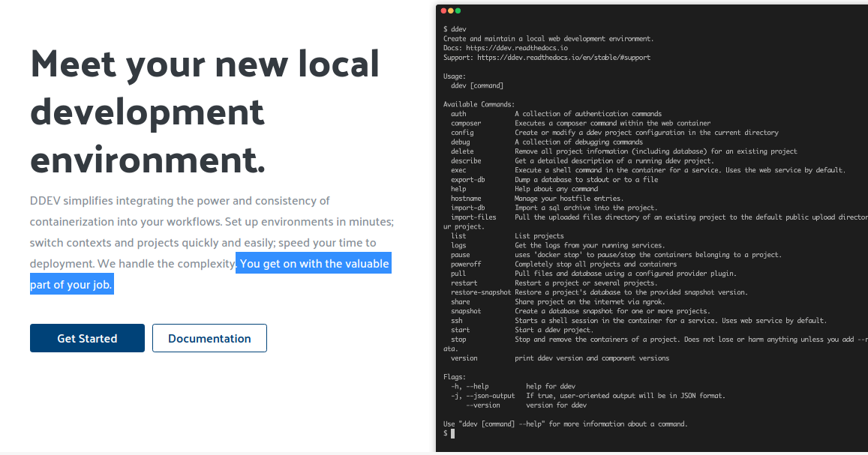This screenshot has height=455, width=868.
Task: Click the 'debug' command row
Action: tap(547, 142)
